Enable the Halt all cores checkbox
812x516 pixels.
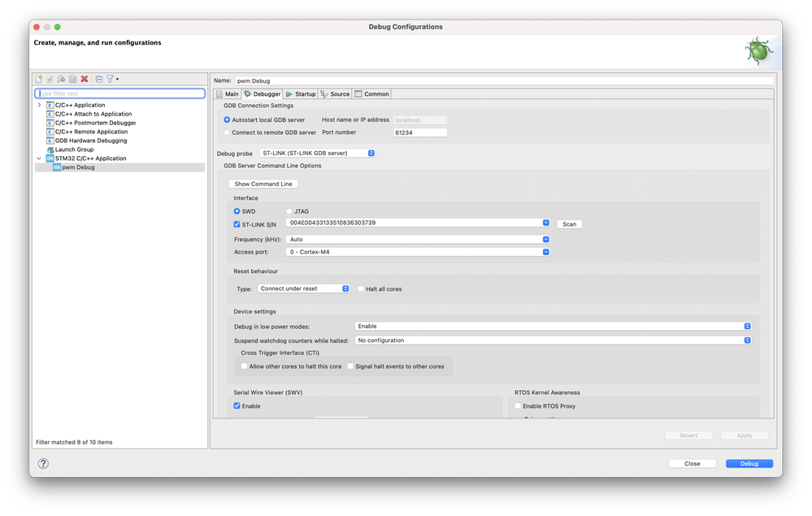click(362, 288)
